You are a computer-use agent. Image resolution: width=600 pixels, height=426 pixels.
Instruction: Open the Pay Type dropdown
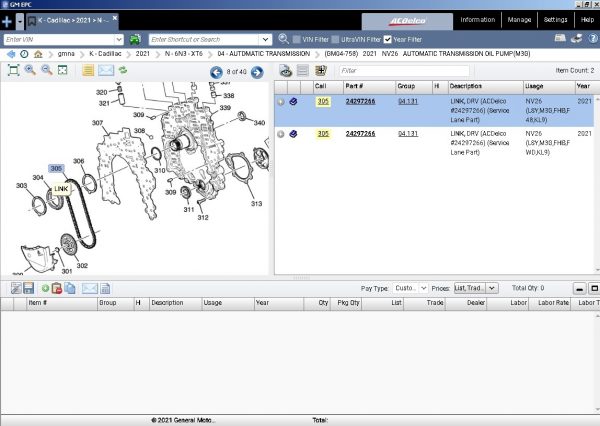coord(411,287)
